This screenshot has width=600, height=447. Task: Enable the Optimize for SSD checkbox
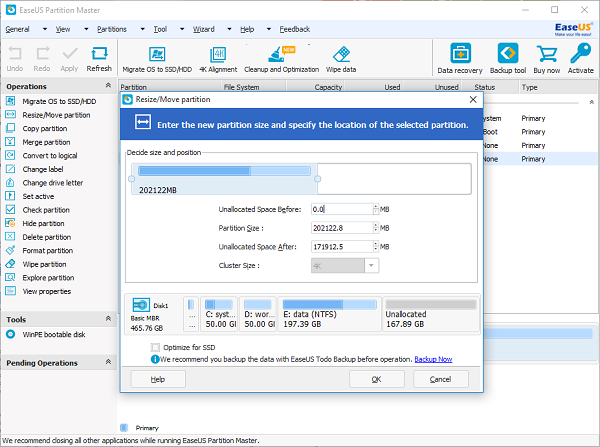pos(155,347)
